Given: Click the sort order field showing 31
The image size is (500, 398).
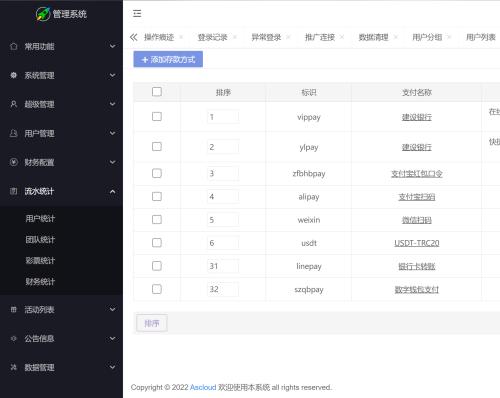Looking at the screenshot, I should click(223, 266).
